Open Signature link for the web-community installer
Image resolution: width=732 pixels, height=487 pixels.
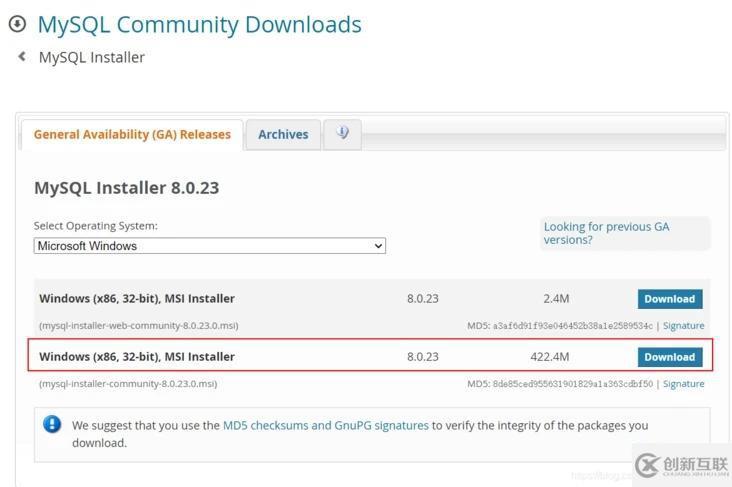(683, 325)
